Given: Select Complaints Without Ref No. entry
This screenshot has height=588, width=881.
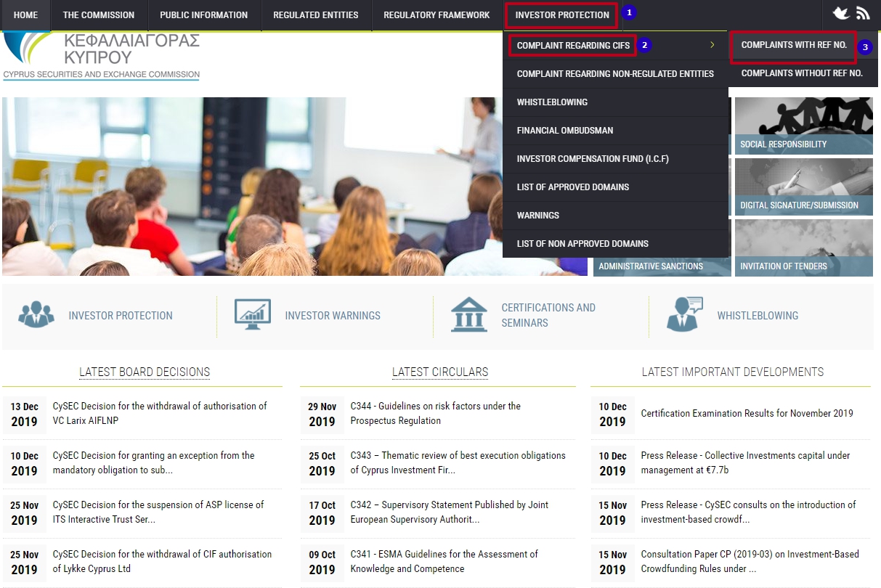Looking at the screenshot, I should click(802, 73).
